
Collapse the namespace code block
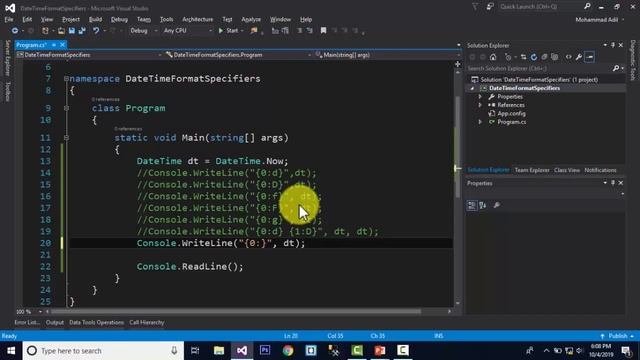click(x=66, y=79)
